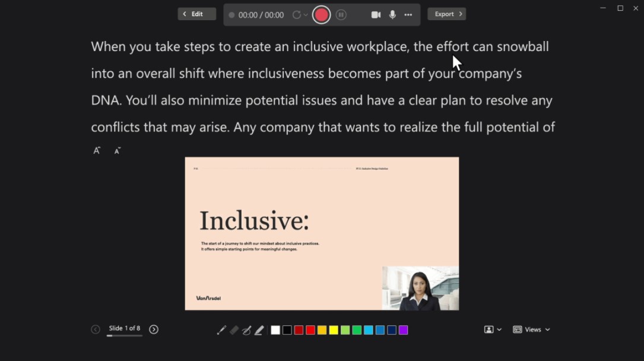The width and height of the screenshot is (644, 361).
Task: Click the teleprompter notes text
Action: pos(323,87)
